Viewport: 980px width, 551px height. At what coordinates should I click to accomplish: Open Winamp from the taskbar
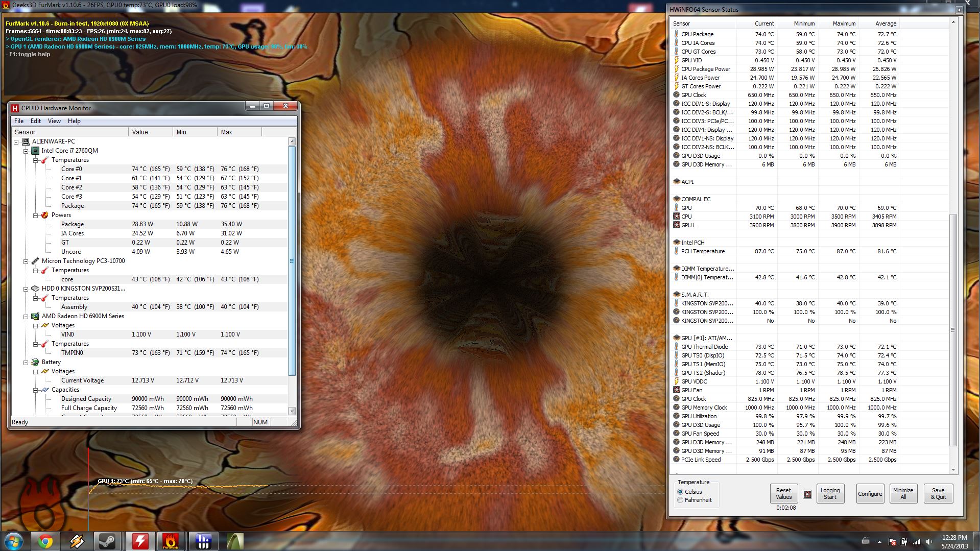point(77,541)
